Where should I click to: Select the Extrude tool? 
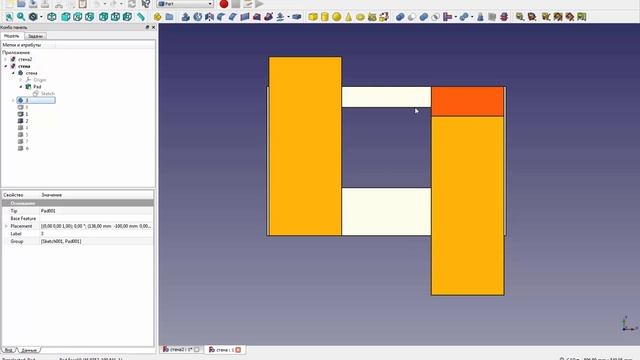tap(186, 17)
